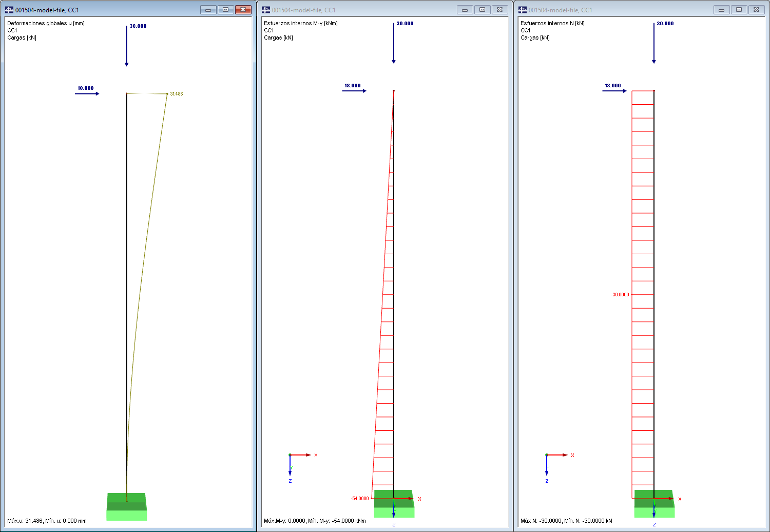This screenshot has width=770, height=532.
Task: Minimize the Esfuerzos internos M-y window
Action: tap(465, 10)
